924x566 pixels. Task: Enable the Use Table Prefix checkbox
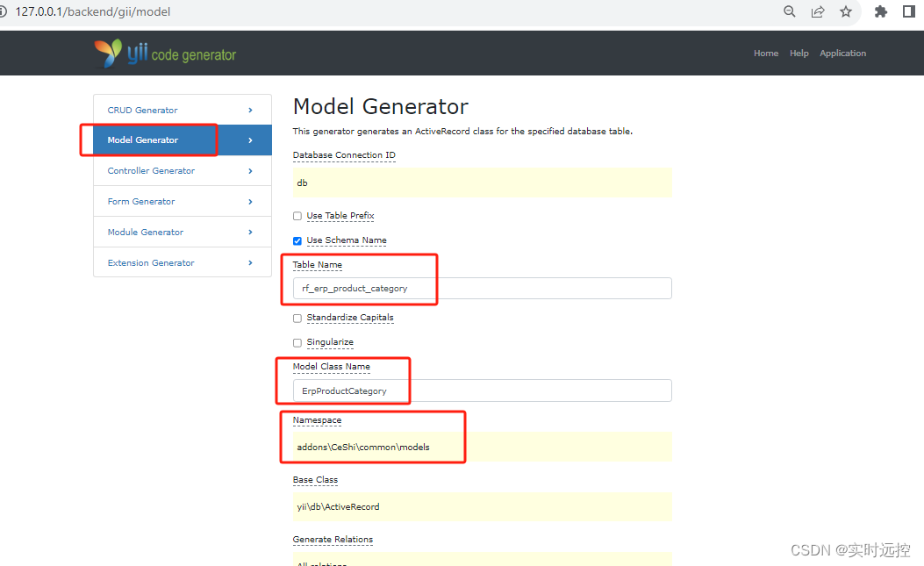click(x=297, y=215)
